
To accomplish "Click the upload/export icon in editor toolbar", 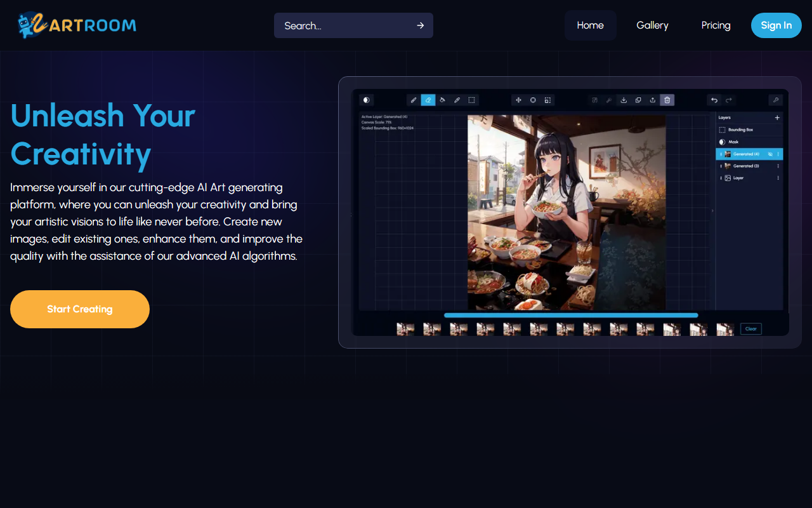I will (x=653, y=100).
